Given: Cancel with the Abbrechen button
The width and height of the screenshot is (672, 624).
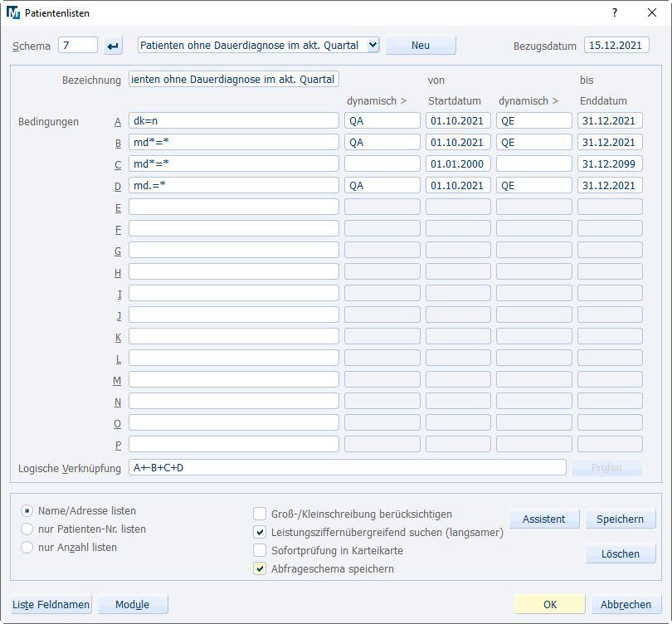Looking at the screenshot, I should pyautogui.click(x=626, y=604).
